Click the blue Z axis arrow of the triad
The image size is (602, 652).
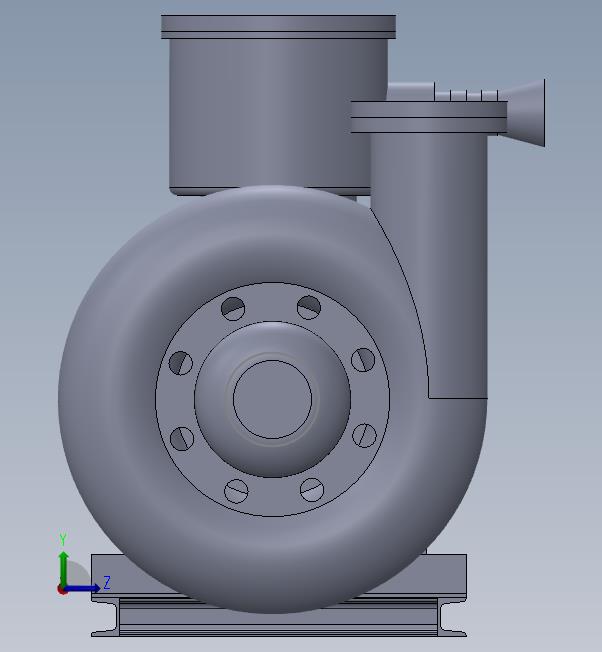click(83, 588)
